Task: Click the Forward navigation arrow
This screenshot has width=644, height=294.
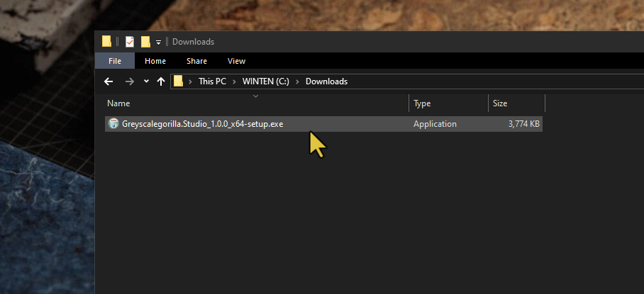Action: (x=130, y=81)
